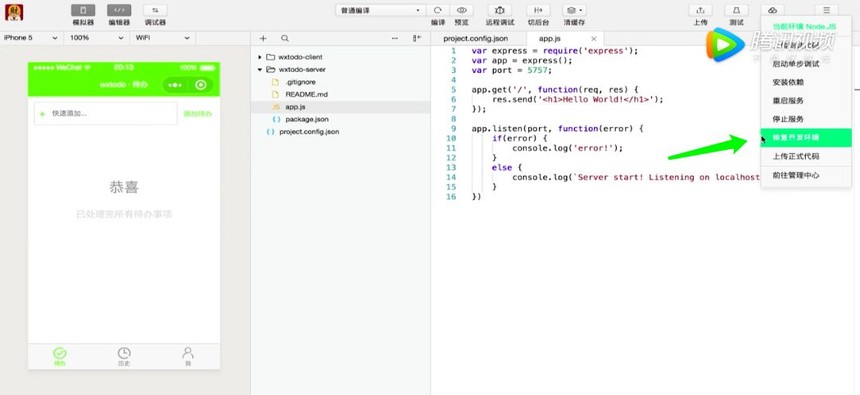This screenshot has width=860, height=395.
Task: Click the collapse file tree panel icon
Action: pos(417,38)
